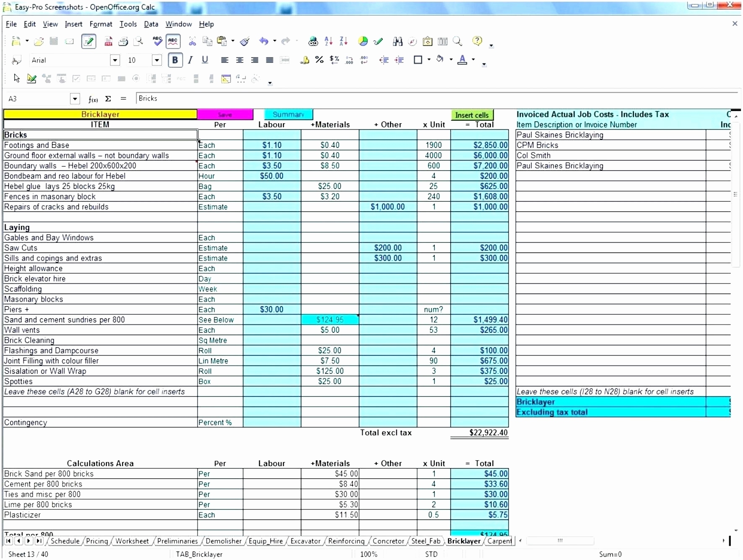Toggle bold formatting

pyautogui.click(x=175, y=60)
